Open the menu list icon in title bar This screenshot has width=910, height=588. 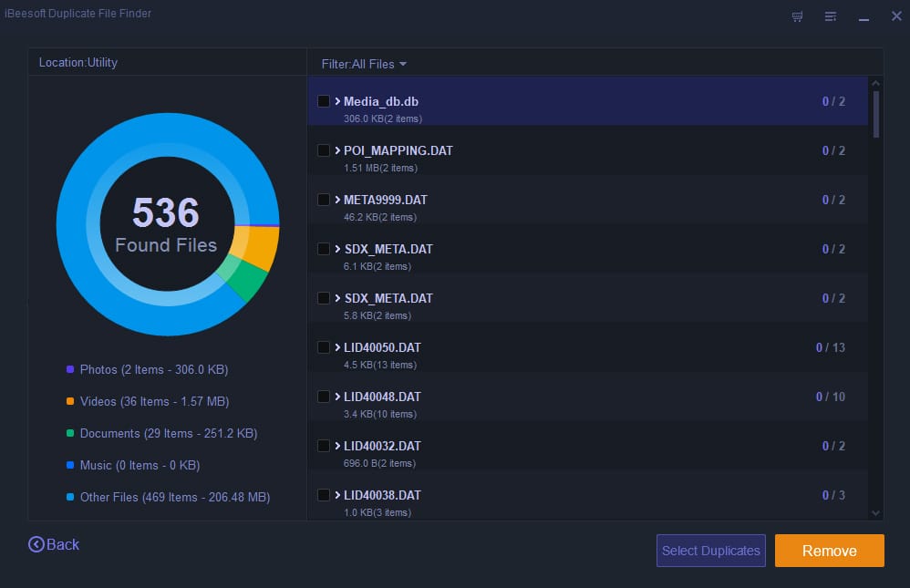830,15
